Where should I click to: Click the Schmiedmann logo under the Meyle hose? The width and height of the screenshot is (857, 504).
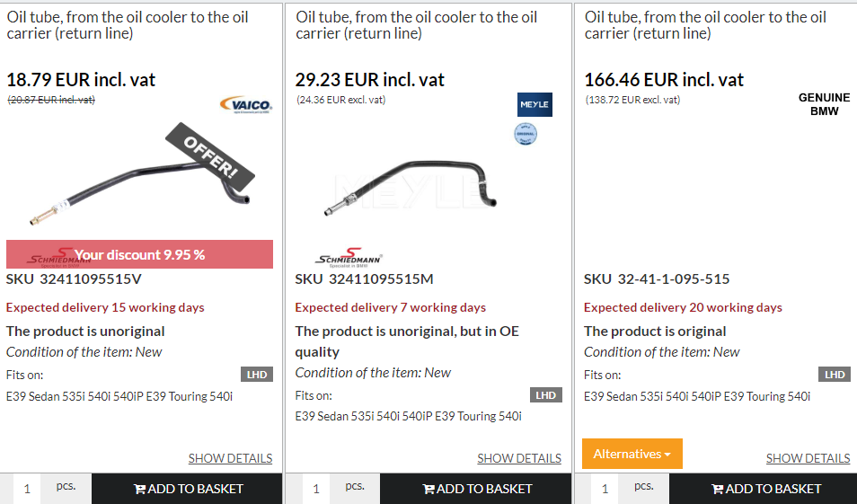tap(349, 259)
